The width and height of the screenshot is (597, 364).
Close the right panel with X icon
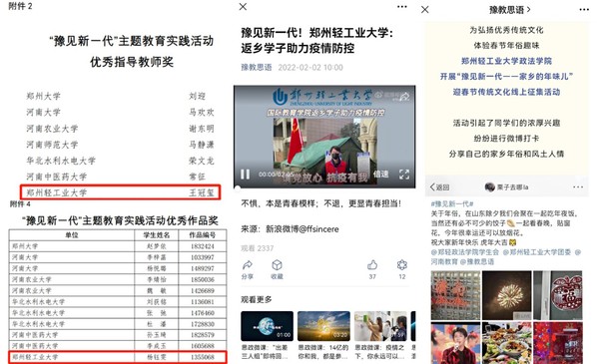[425, 10]
